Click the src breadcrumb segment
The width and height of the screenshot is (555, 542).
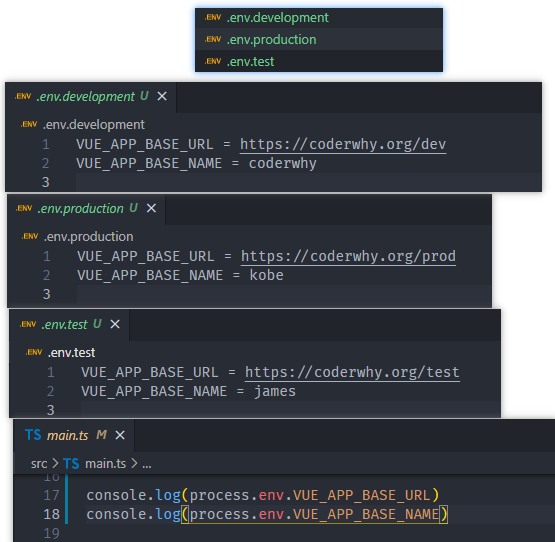pyautogui.click(x=39, y=463)
